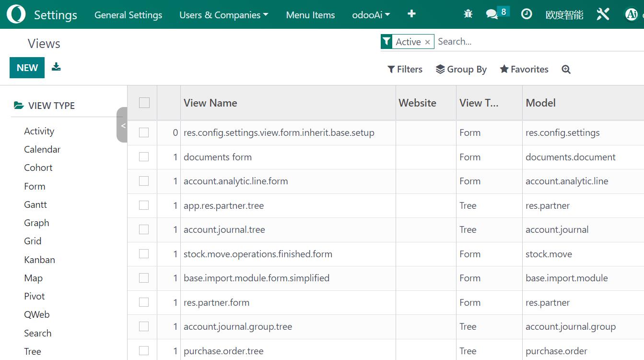Click the magnifier zoom icon beside Favorites
Viewport: 644px width, 360px height.
(566, 70)
